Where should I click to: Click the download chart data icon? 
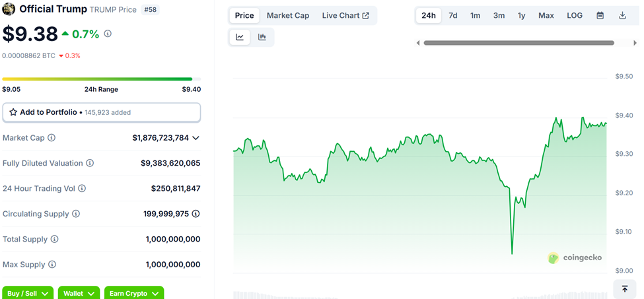(622, 15)
